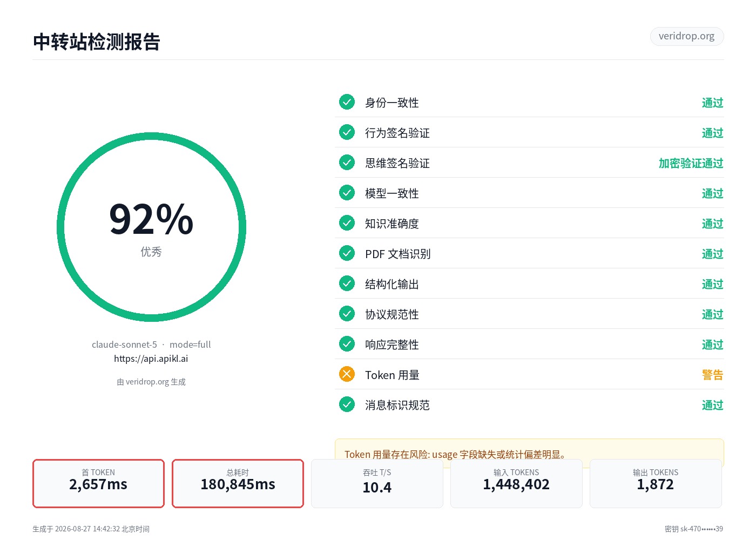Click the https://api.apikl.ai URL
756x540 pixels.
click(151, 359)
